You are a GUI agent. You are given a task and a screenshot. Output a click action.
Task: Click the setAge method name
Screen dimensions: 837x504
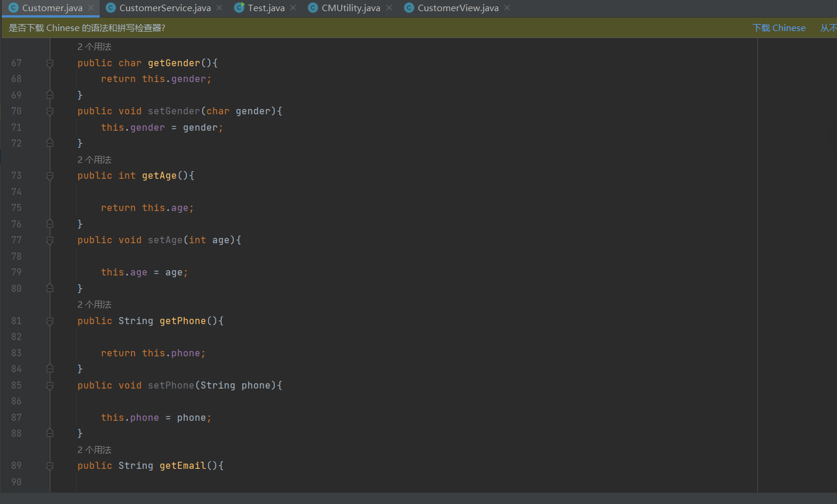pos(165,240)
